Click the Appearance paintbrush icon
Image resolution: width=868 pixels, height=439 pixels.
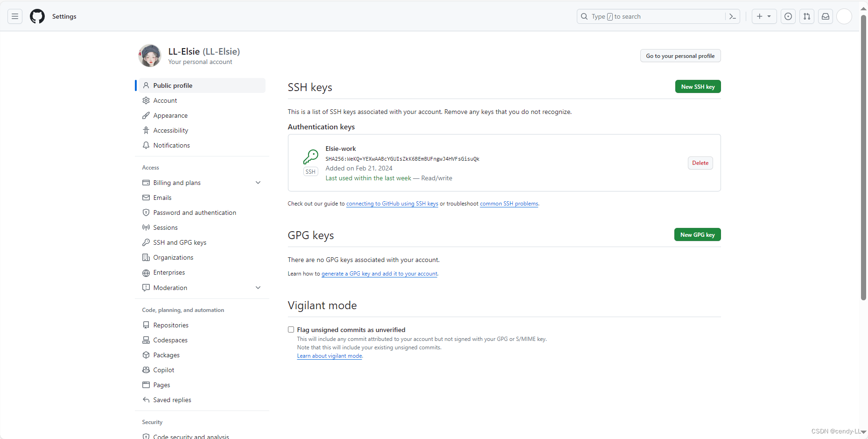pyautogui.click(x=146, y=115)
